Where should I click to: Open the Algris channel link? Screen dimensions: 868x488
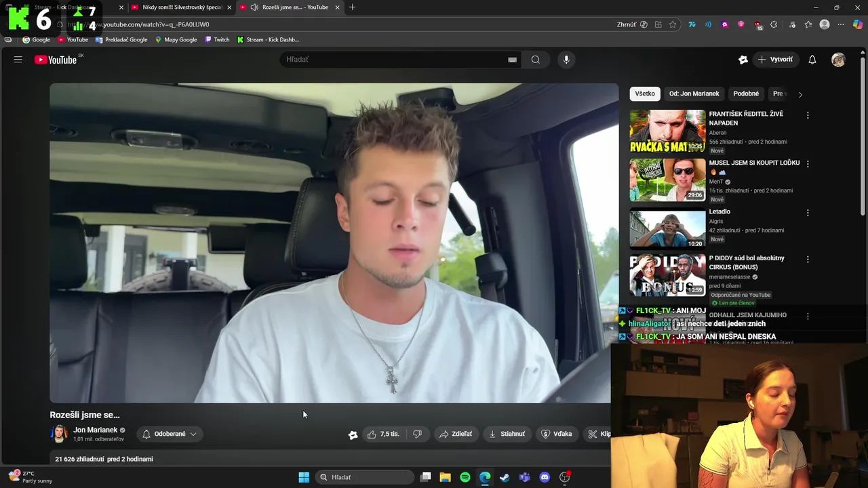716,221
